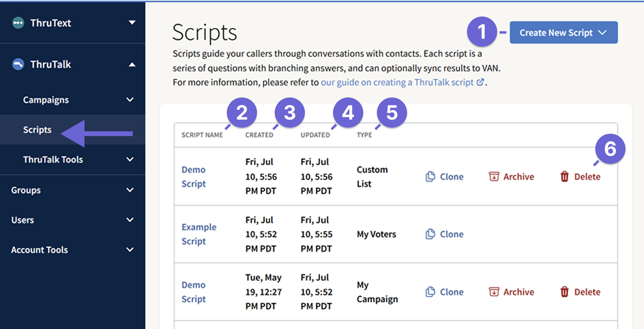The height and width of the screenshot is (329, 644).
Task: Click created date Tue, May 19, 12:27 PM
Action: tap(263, 292)
